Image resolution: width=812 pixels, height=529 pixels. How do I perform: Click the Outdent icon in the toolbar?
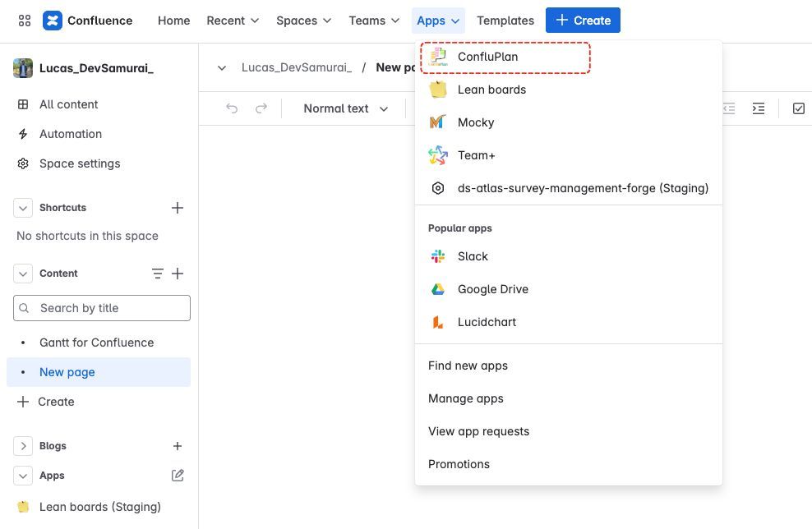[729, 108]
